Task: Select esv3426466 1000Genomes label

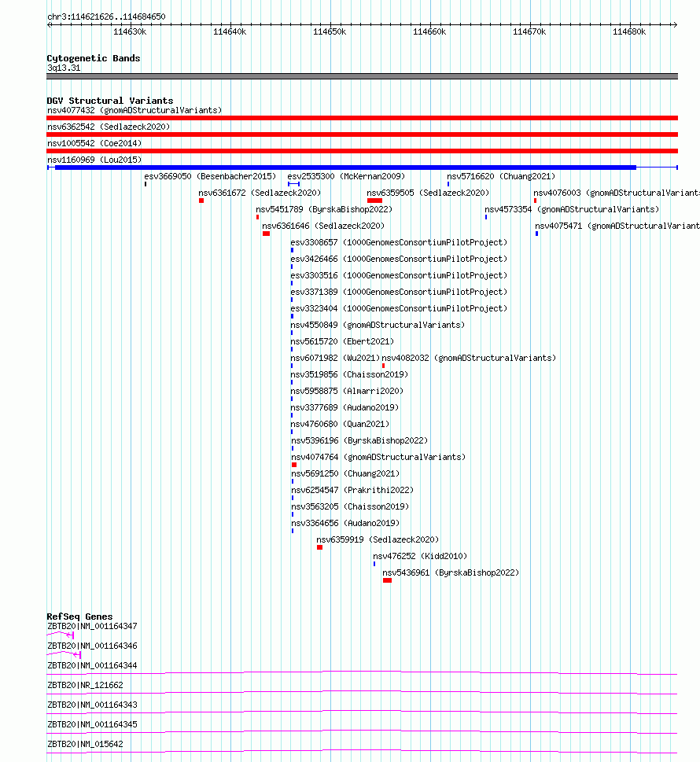Action: coord(399,259)
